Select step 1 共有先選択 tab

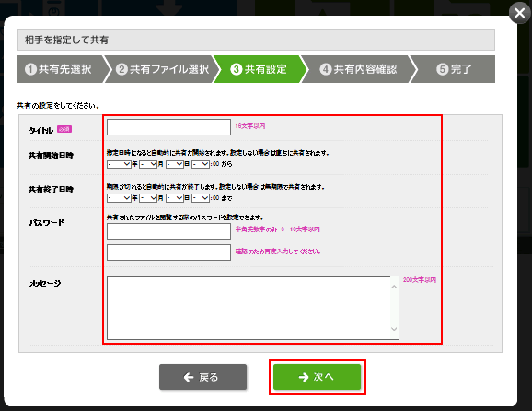tap(61, 69)
